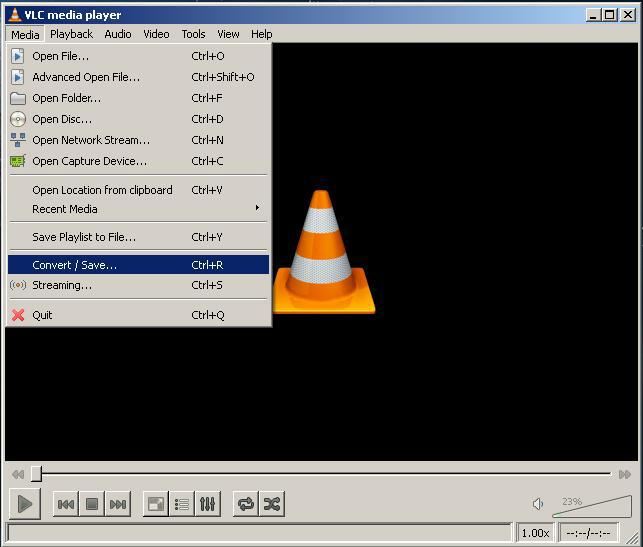Click the status bar message field

260,533
